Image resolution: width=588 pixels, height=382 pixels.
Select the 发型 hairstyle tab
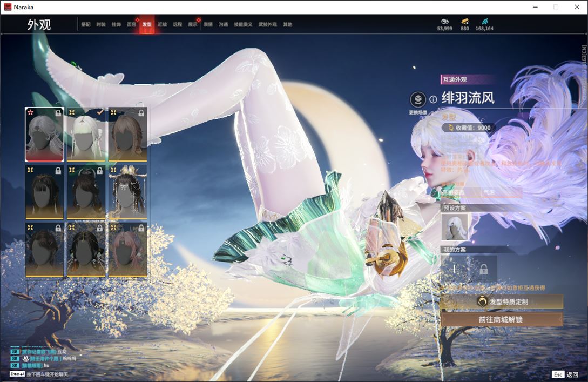click(x=147, y=24)
